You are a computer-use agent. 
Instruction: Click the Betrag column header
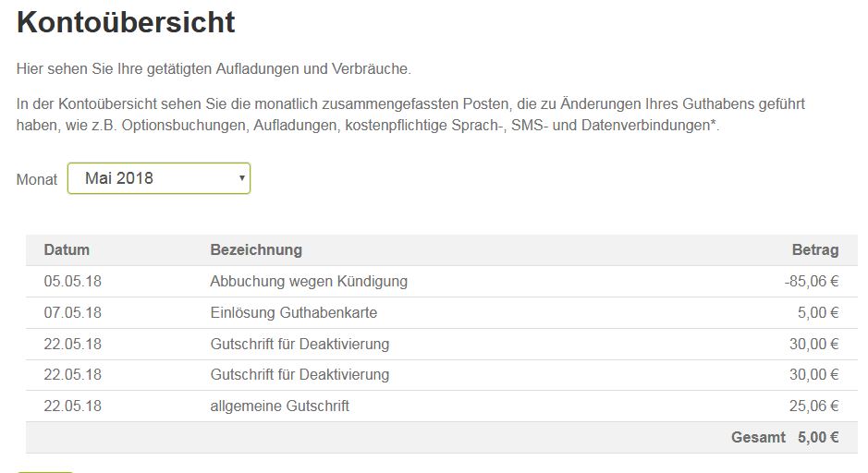pos(815,249)
